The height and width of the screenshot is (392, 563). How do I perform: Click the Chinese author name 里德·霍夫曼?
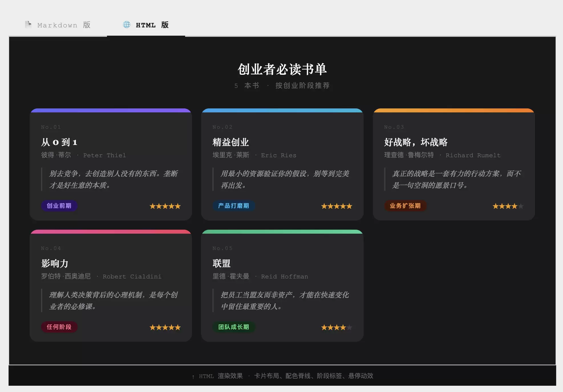(231, 276)
